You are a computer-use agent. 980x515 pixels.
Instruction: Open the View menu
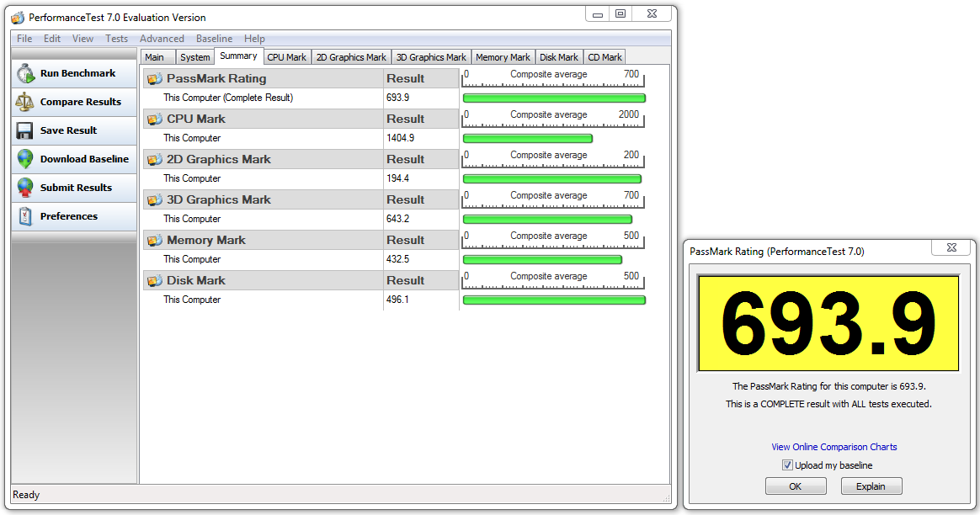(83, 39)
